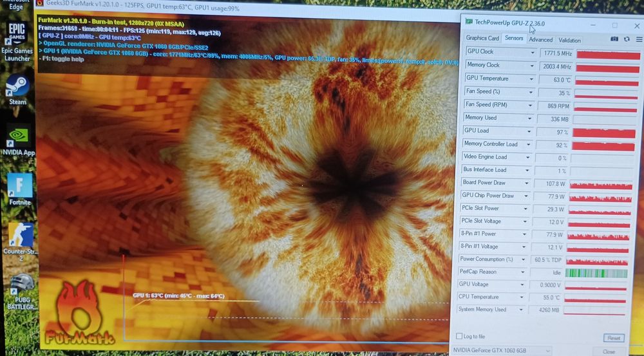Expand the PerfCap Reason dropdown
The height and width of the screenshot is (356, 644).
point(523,272)
